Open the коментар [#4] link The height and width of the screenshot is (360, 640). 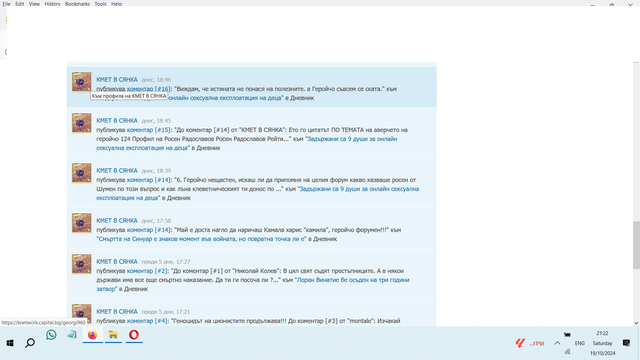[x=147, y=321]
